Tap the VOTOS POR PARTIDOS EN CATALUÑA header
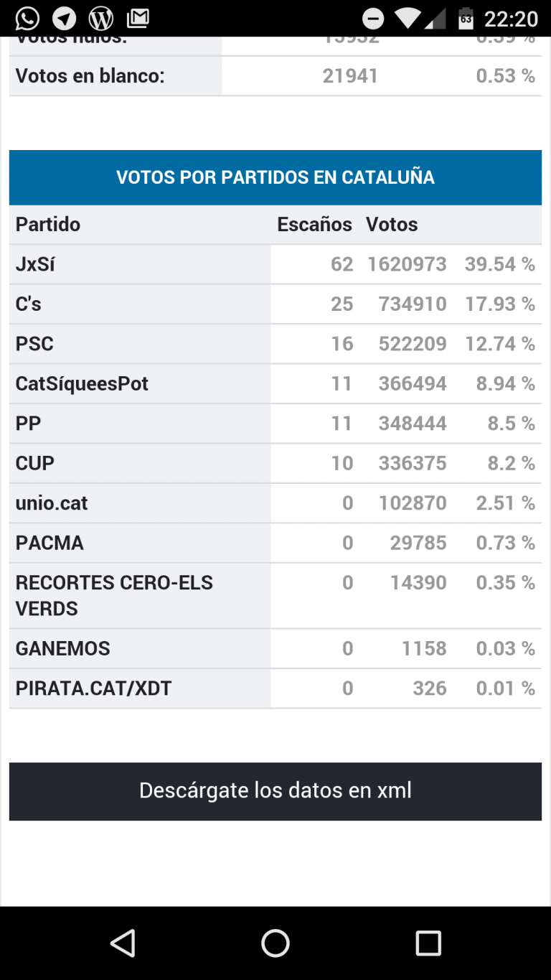Screen dimensions: 551x980 [275, 177]
